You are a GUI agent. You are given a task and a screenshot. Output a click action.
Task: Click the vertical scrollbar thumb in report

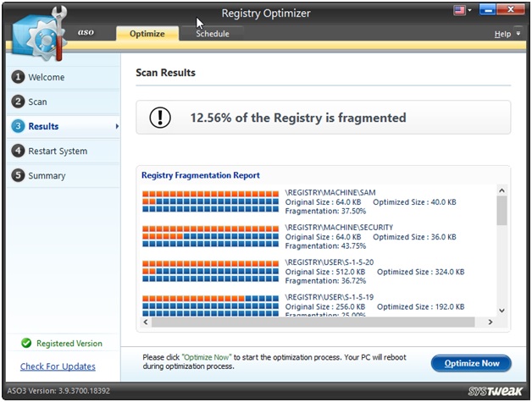click(502, 211)
